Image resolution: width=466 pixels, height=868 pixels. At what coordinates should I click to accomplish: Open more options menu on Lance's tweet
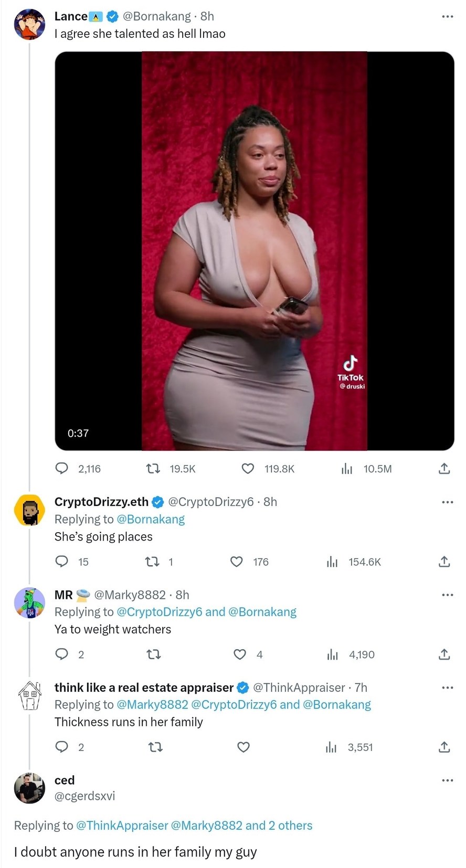[x=447, y=17]
